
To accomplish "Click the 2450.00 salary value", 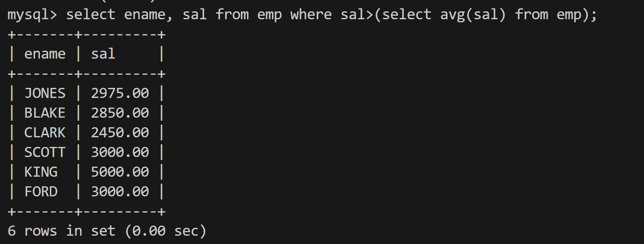I will point(120,132).
